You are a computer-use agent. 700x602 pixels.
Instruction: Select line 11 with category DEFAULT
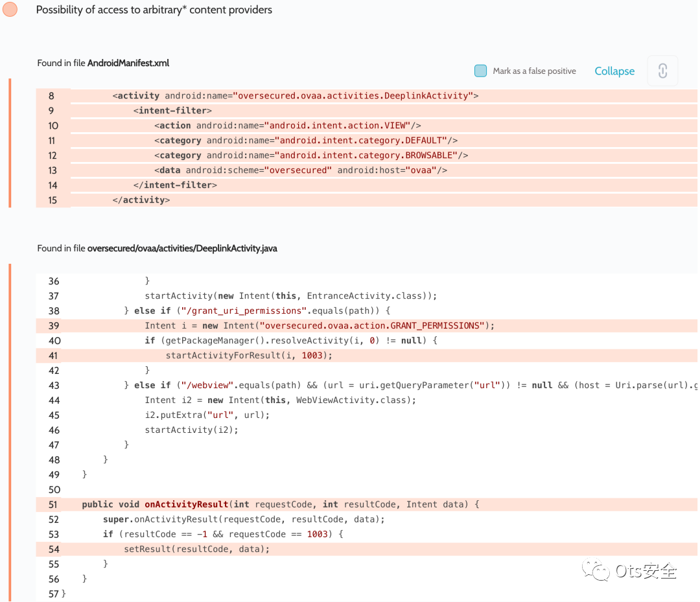366,140
